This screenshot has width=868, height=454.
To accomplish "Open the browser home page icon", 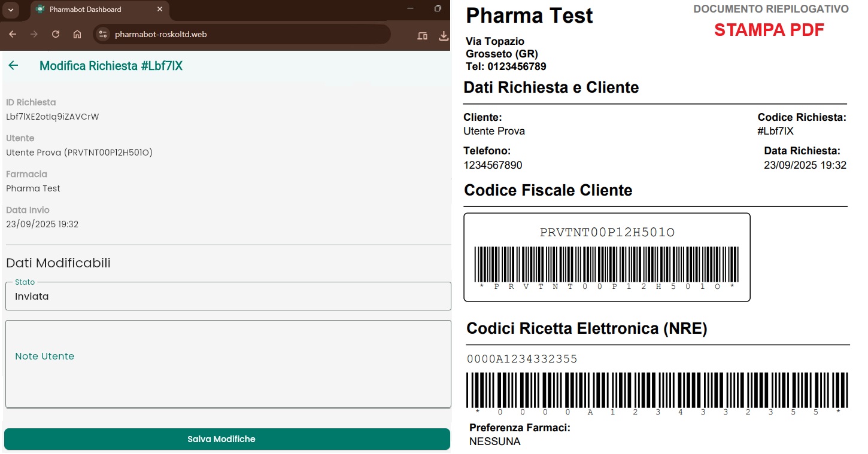I will [x=77, y=35].
